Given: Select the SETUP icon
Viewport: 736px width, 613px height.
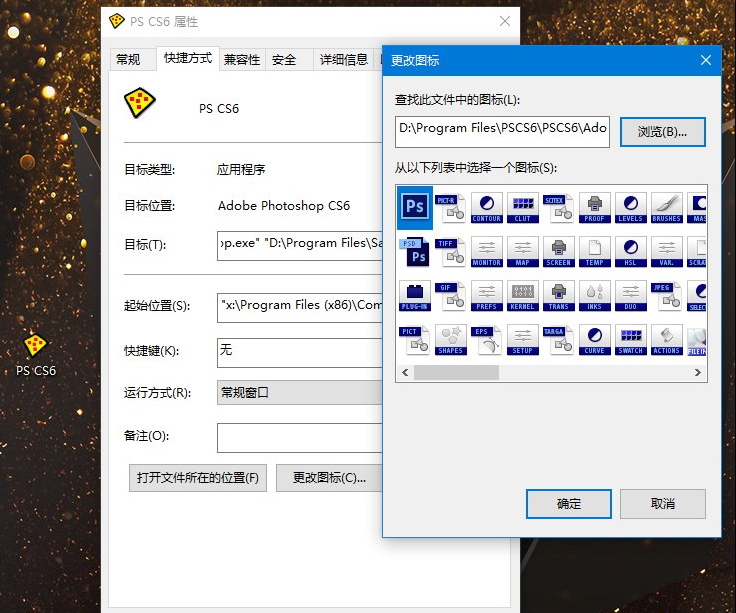Looking at the screenshot, I should (x=522, y=339).
